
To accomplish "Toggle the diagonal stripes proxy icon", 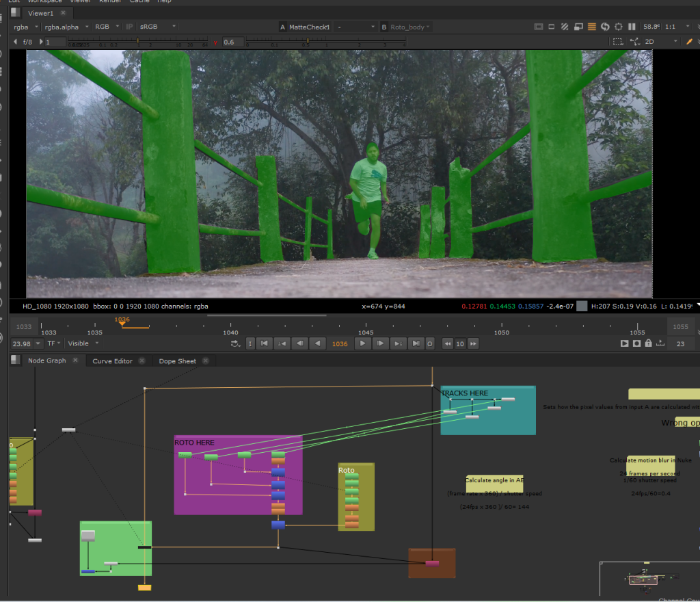I will pos(565,27).
